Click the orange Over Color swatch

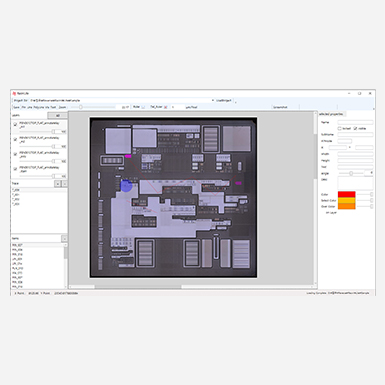[347, 206]
